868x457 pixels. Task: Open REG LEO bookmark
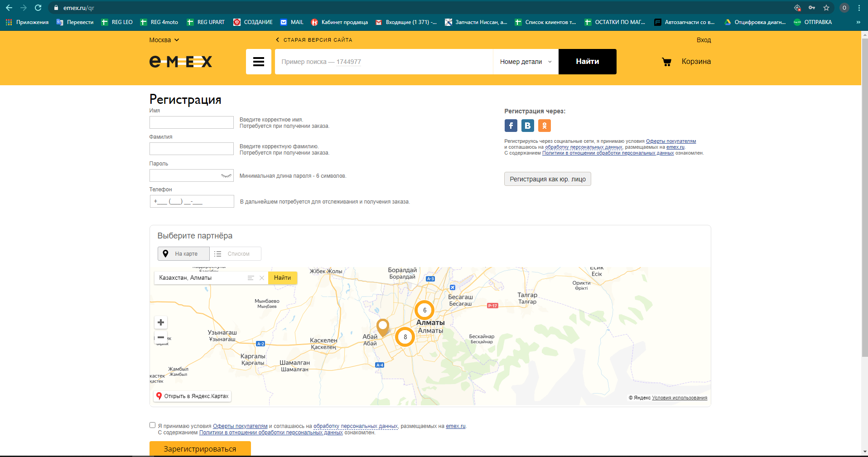[117, 22]
